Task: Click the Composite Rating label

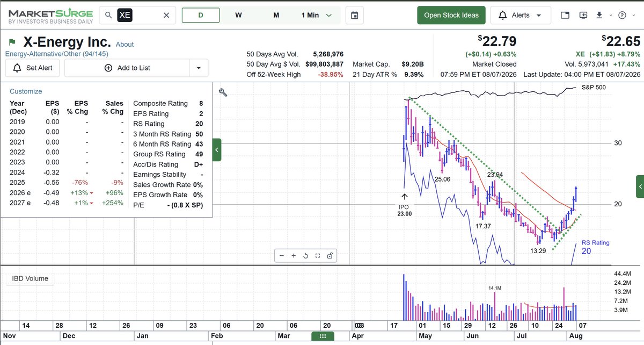Action: tap(160, 103)
